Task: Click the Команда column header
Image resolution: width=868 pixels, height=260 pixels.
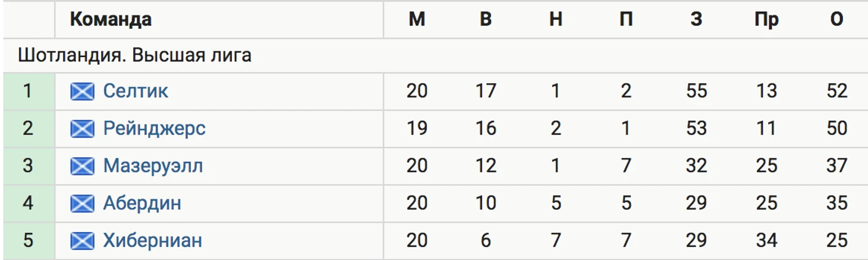Action: pos(111,20)
